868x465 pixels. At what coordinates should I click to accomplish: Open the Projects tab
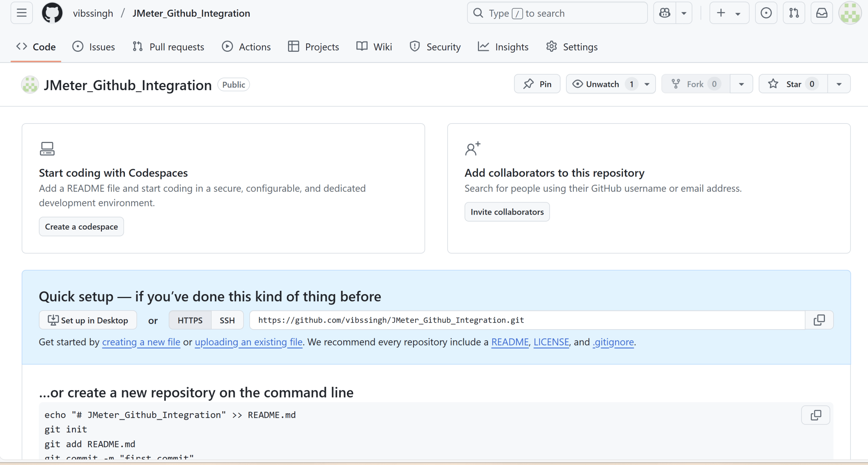point(313,47)
